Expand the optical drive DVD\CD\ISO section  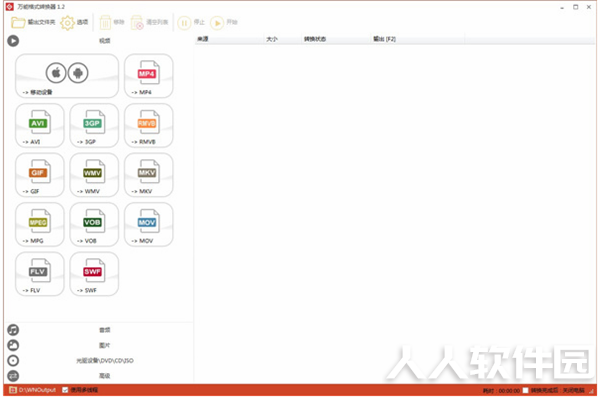99,361
